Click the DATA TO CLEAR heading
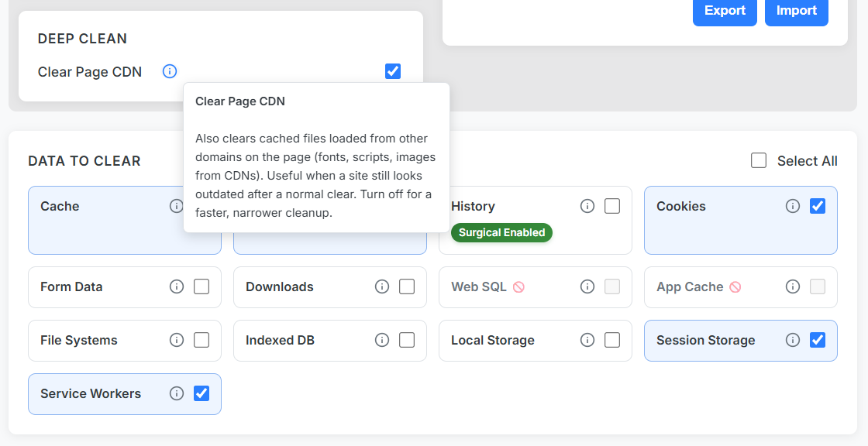The width and height of the screenshot is (868, 446). point(84,161)
